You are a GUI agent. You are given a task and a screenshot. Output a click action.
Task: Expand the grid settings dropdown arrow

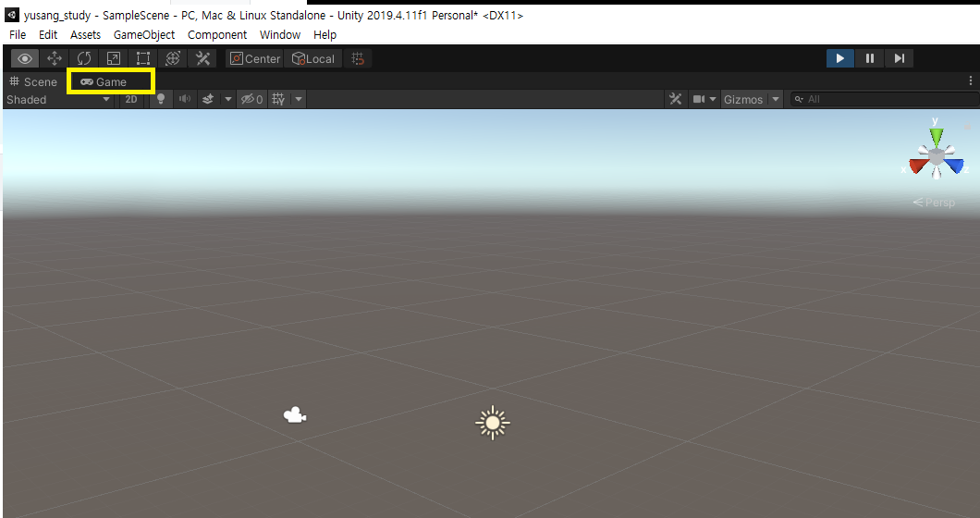point(299,100)
